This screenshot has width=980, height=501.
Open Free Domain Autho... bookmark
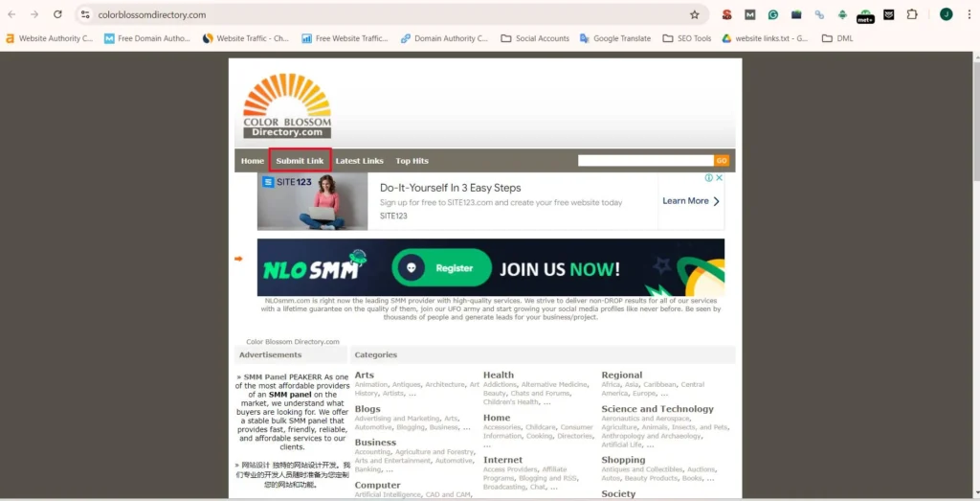pyautogui.click(x=146, y=38)
